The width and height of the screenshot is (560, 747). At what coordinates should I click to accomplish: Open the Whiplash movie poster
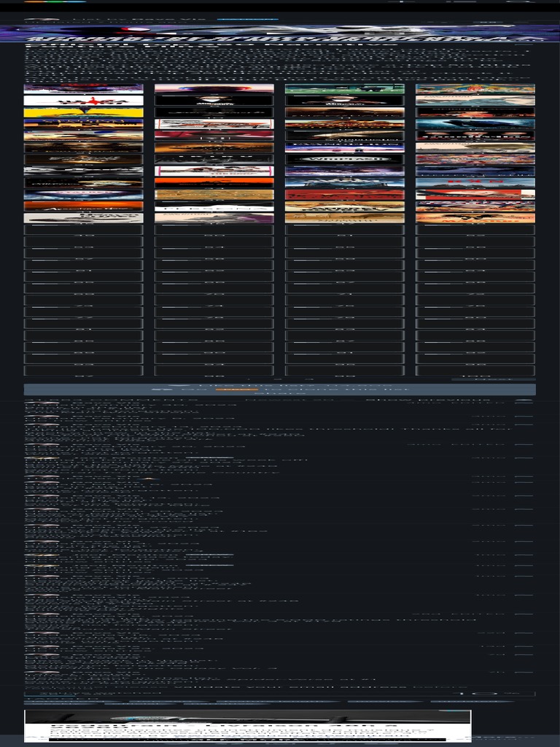[344, 159]
